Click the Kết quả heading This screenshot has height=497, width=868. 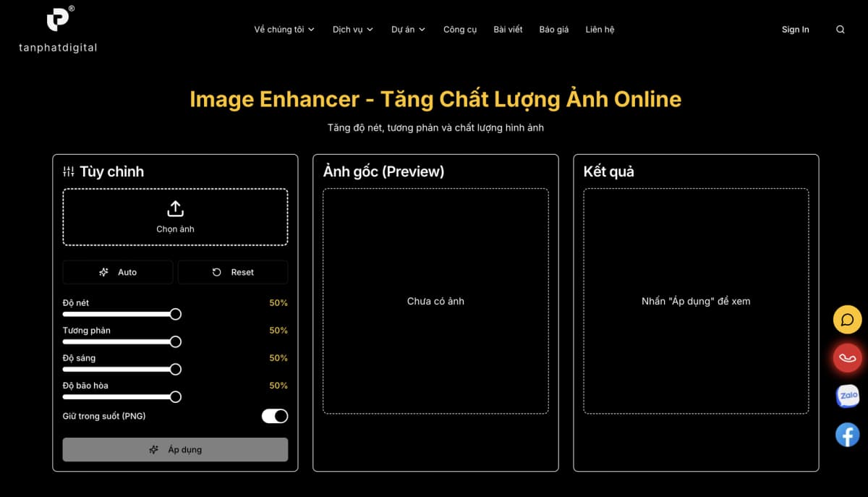pyautogui.click(x=609, y=171)
